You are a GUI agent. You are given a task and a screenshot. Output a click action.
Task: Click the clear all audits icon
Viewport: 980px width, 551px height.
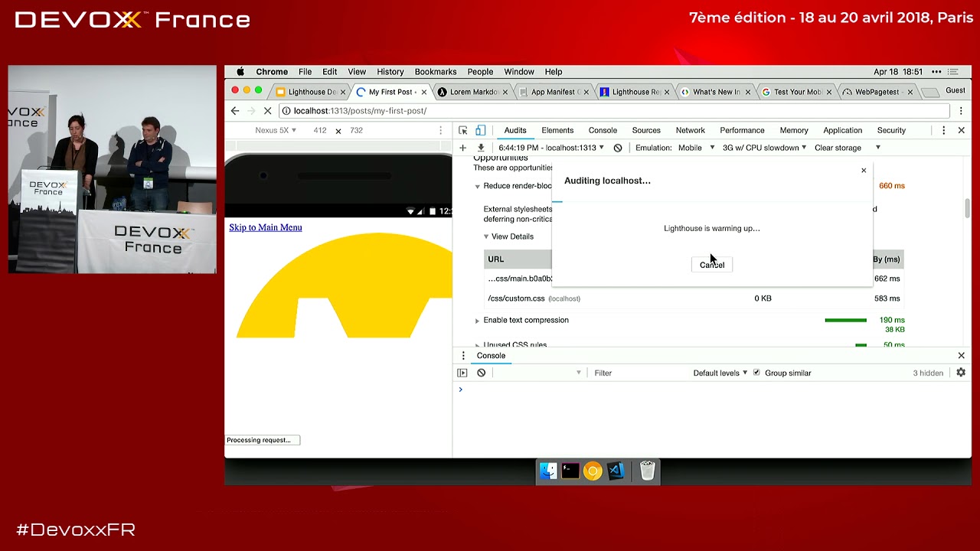(x=618, y=148)
